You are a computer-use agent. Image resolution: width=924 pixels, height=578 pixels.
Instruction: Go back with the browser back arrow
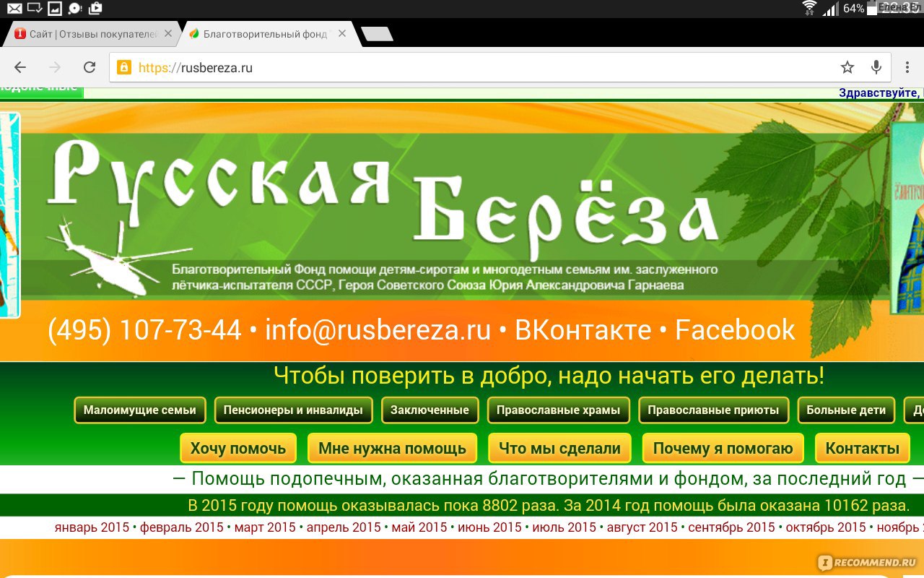tap(20, 67)
